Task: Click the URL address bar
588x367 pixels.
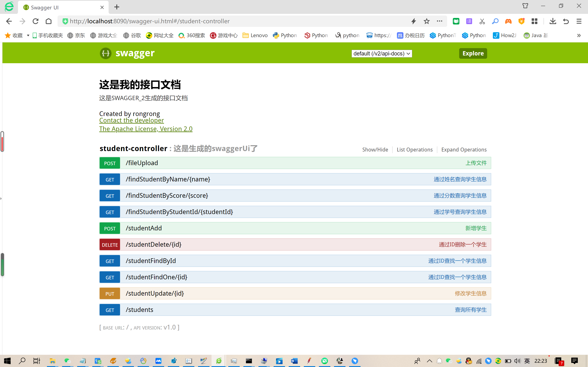Action: click(x=233, y=21)
